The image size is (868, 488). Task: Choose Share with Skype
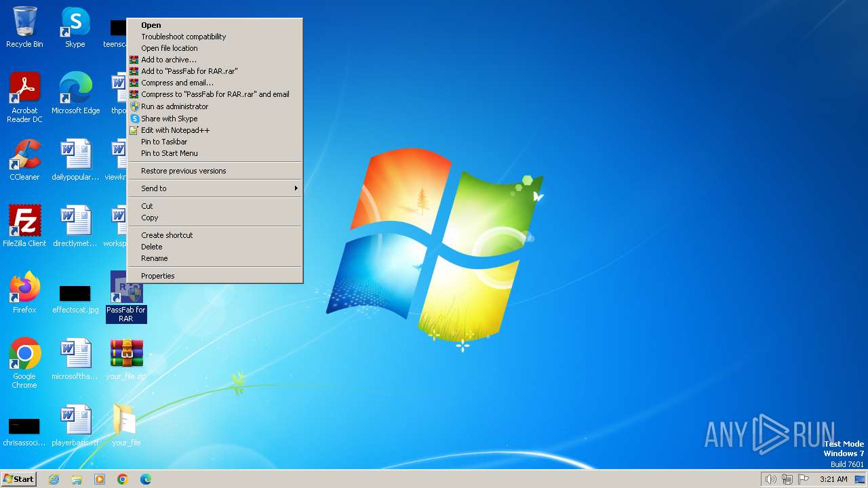click(214, 119)
